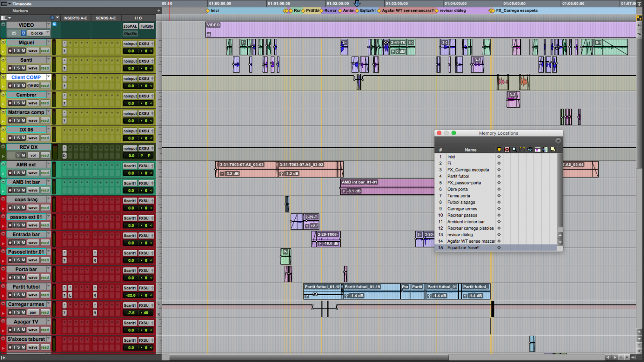Select memory location 'Partit futbol' in list
This screenshot has width=644, height=362.
[458, 176]
